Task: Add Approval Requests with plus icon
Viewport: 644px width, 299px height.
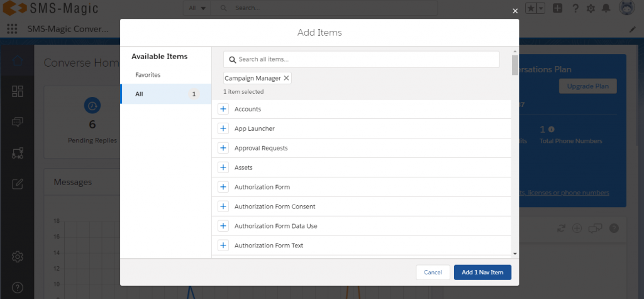Action: point(223,148)
